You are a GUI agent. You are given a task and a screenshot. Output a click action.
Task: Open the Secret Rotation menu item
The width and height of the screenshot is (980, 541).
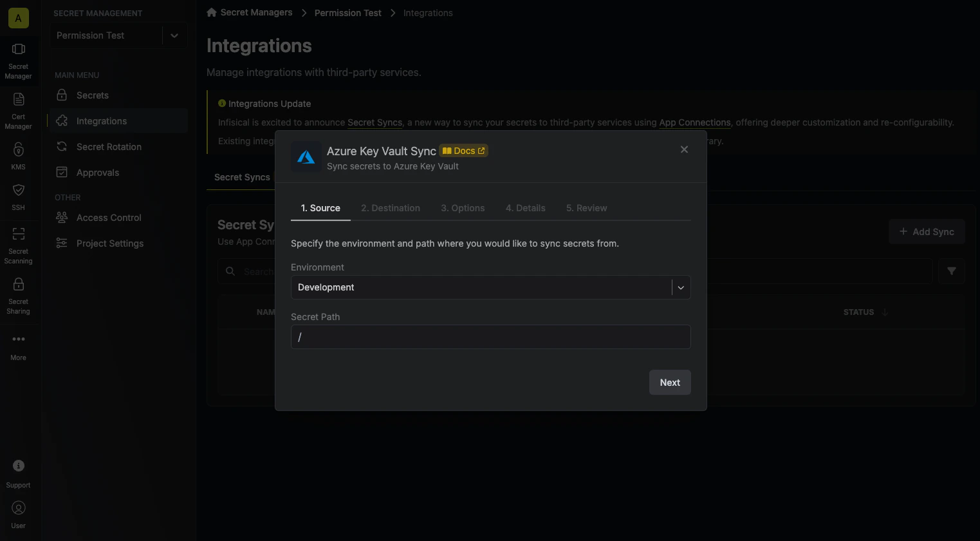[118, 147]
